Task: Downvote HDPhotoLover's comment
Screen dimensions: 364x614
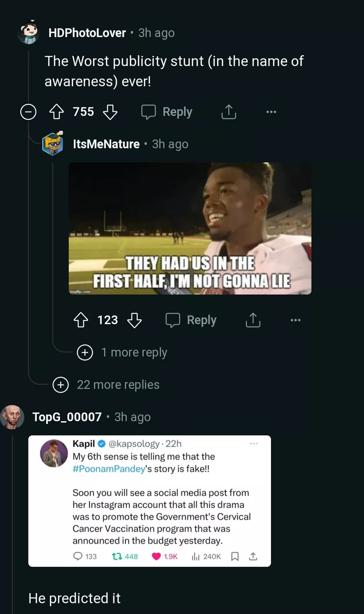Action: click(110, 112)
